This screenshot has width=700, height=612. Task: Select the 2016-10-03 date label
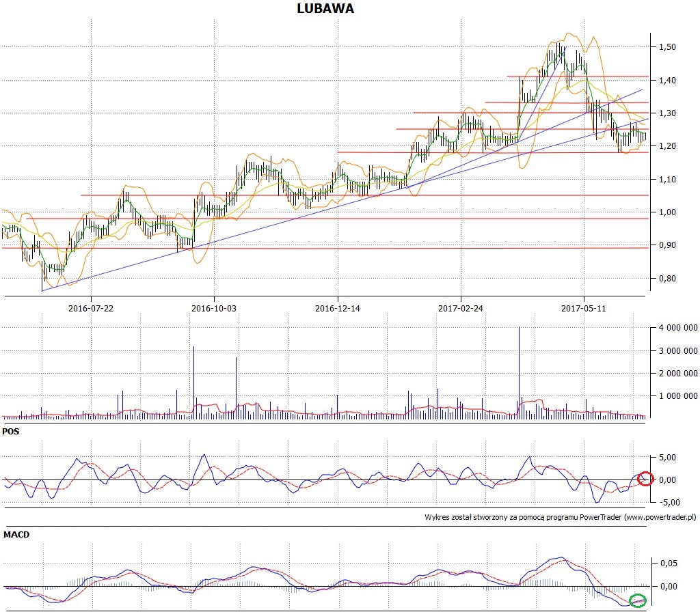214,308
